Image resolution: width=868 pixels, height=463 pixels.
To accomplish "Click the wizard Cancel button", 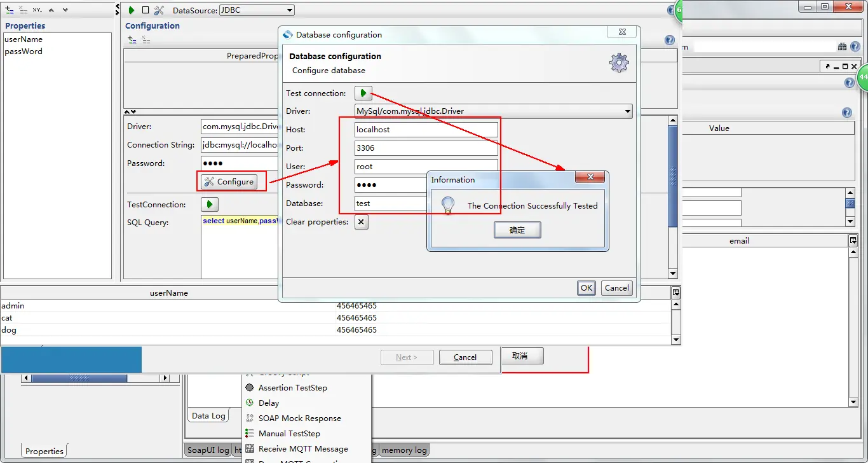I will pos(465,357).
